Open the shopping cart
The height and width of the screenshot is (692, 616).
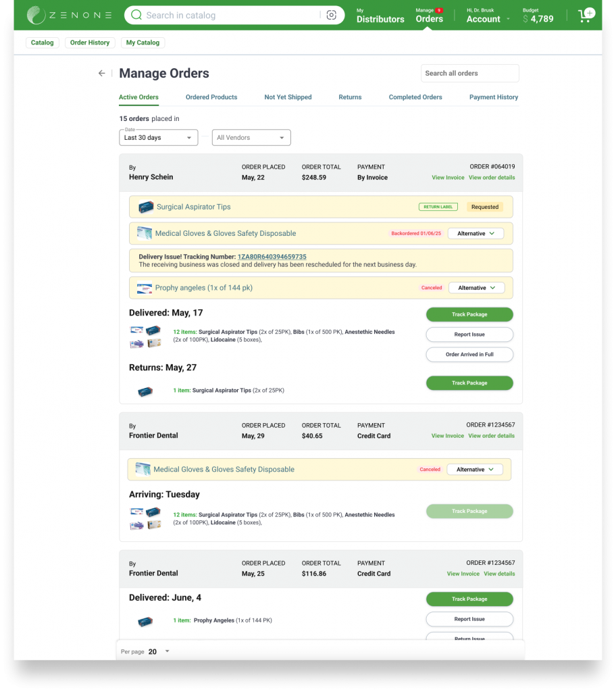[x=586, y=16]
